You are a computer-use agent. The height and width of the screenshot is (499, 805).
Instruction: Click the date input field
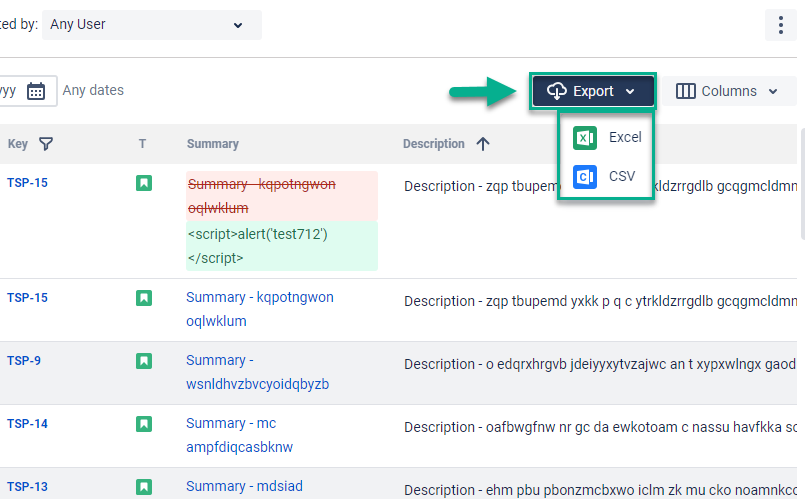pos(10,91)
